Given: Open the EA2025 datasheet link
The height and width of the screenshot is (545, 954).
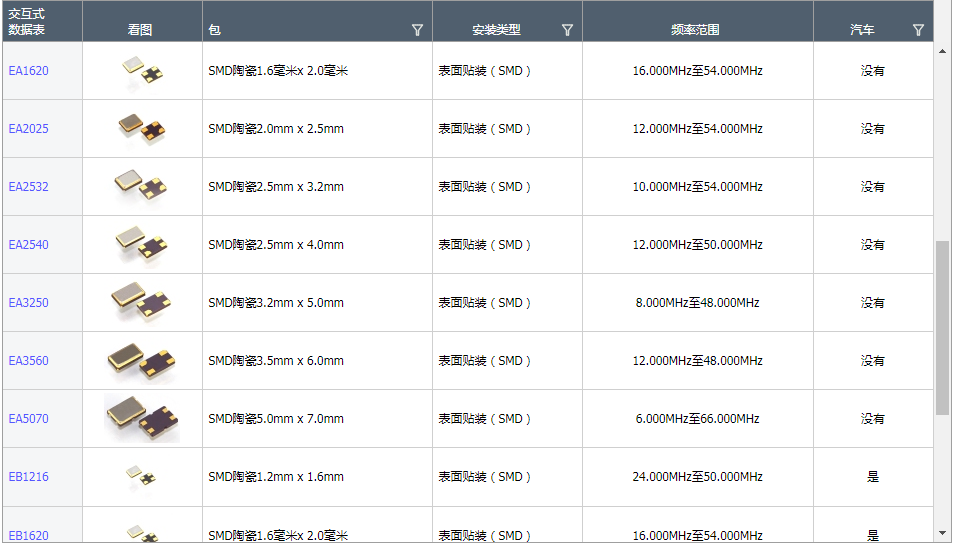Looking at the screenshot, I should pyautogui.click(x=28, y=129).
